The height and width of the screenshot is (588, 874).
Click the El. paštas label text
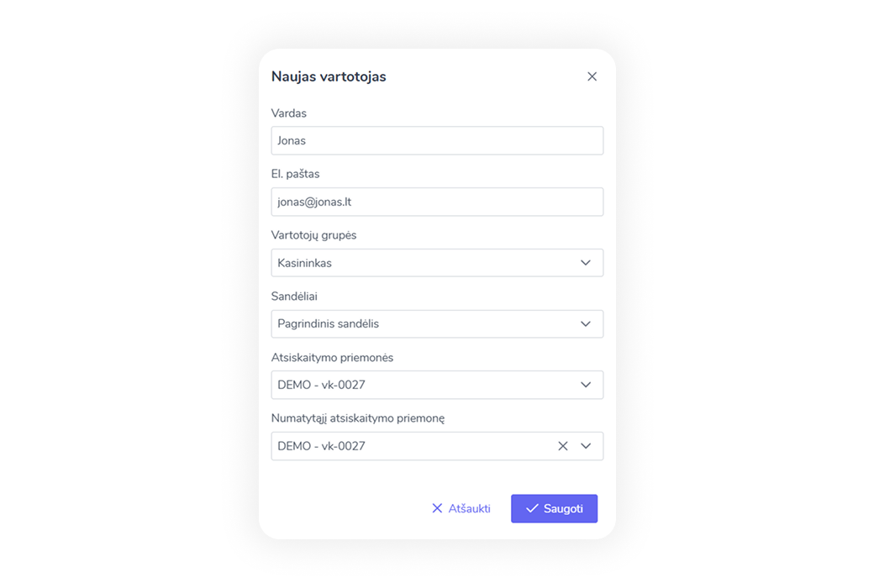pos(295,174)
